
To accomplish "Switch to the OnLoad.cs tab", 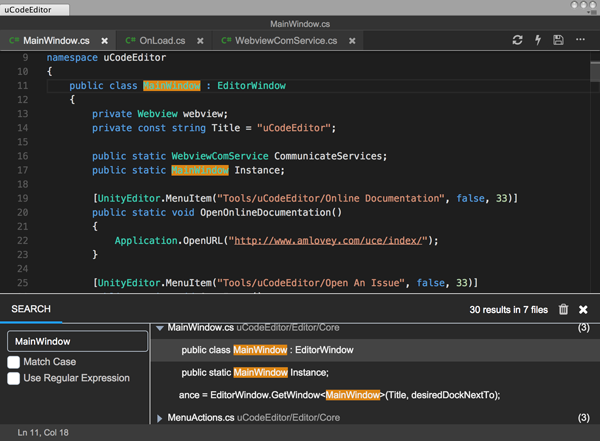I will (x=163, y=41).
